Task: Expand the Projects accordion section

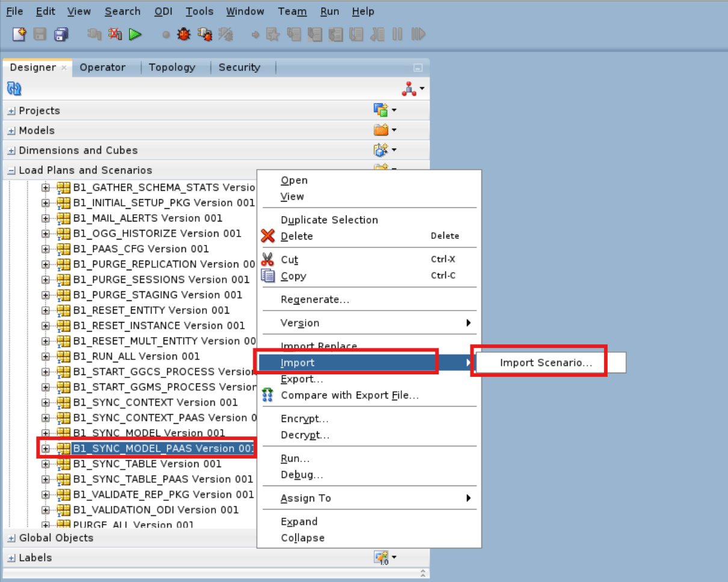Action: coord(11,111)
